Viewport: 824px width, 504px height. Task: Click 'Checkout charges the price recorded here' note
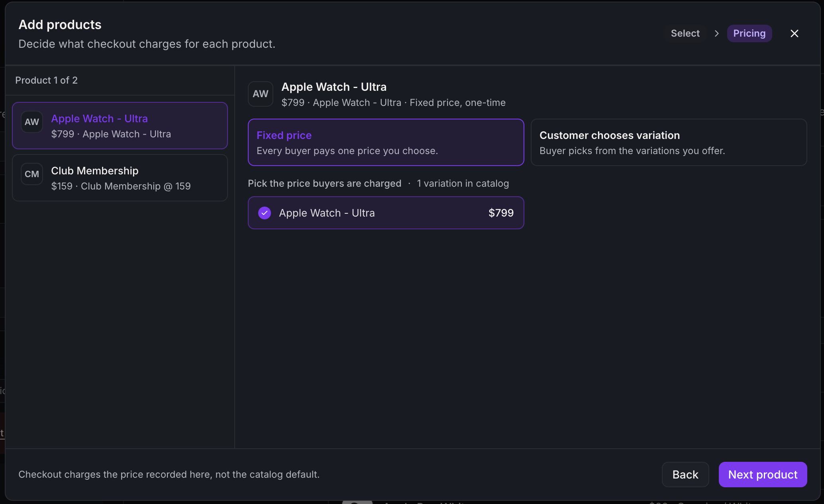tap(169, 475)
